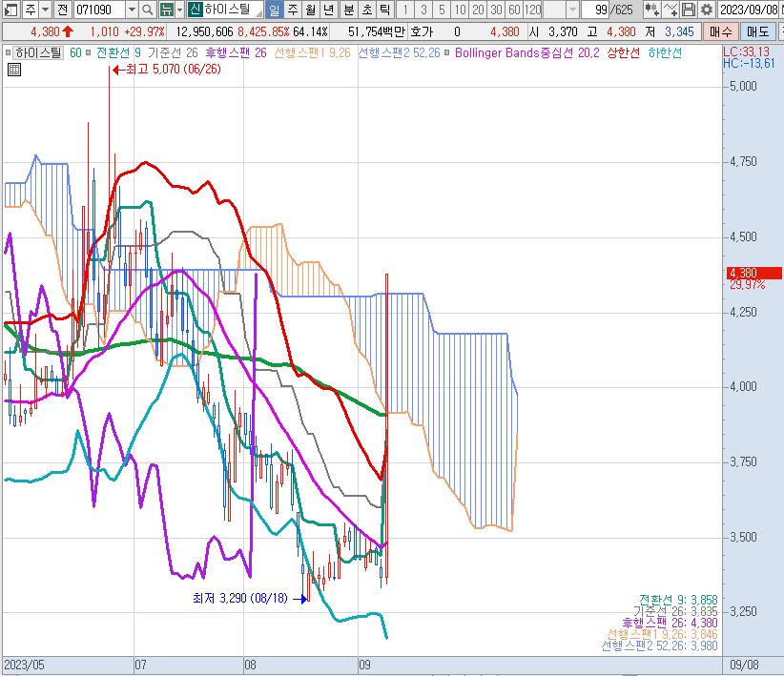Click the add candlestick chart icon
Viewport: 784px width, 676px height.
(x=651, y=9)
